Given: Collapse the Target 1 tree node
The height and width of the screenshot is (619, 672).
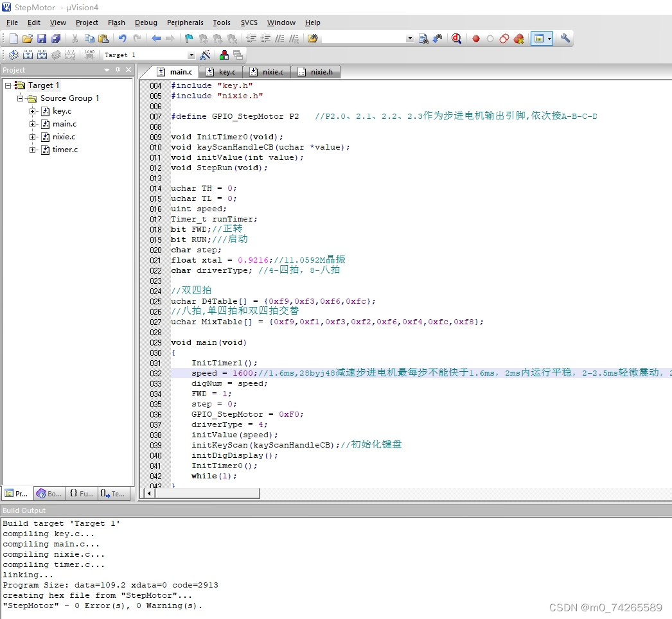Looking at the screenshot, I should [8, 85].
